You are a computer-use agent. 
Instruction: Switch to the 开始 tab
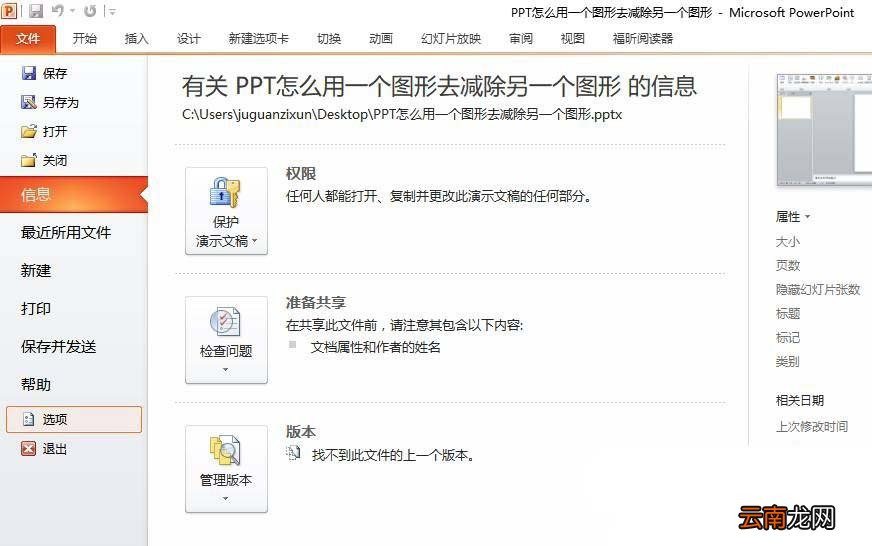pos(85,38)
